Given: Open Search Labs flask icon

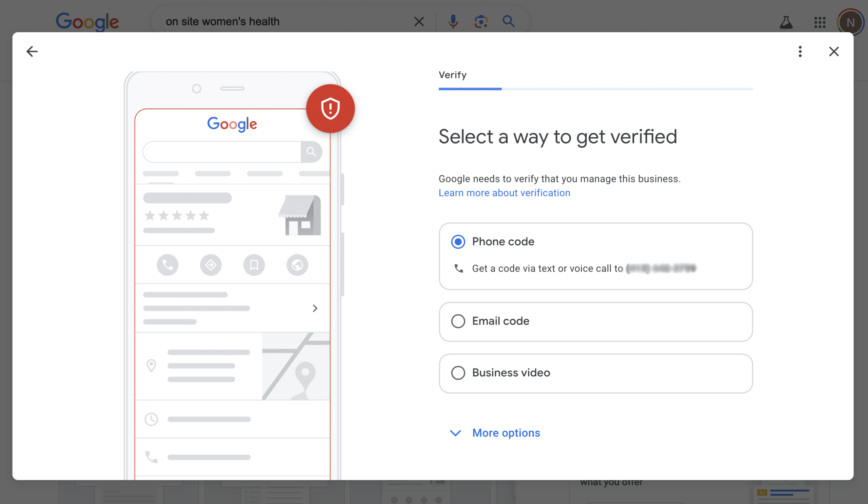Looking at the screenshot, I should click(x=786, y=22).
